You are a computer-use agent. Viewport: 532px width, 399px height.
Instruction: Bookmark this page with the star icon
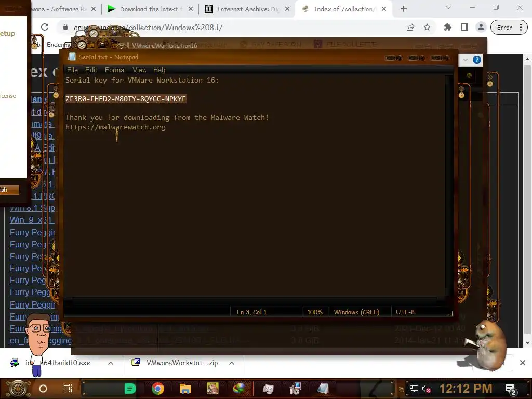click(x=427, y=28)
